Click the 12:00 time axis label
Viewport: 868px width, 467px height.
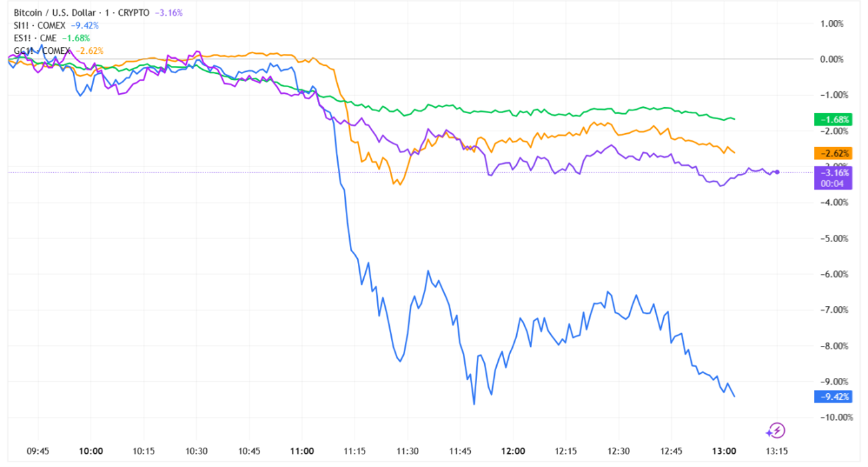click(513, 450)
